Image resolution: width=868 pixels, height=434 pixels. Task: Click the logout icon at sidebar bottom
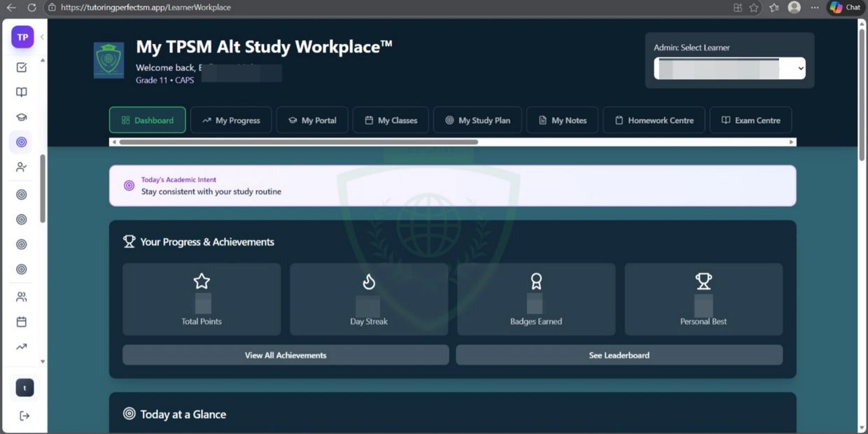coord(24,416)
